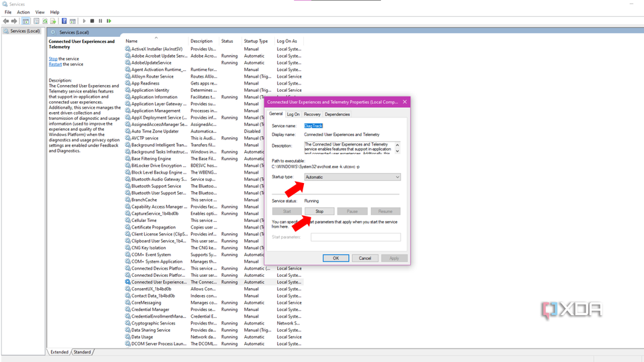Click the Start Service play icon
The image size is (644, 362).
tap(85, 21)
